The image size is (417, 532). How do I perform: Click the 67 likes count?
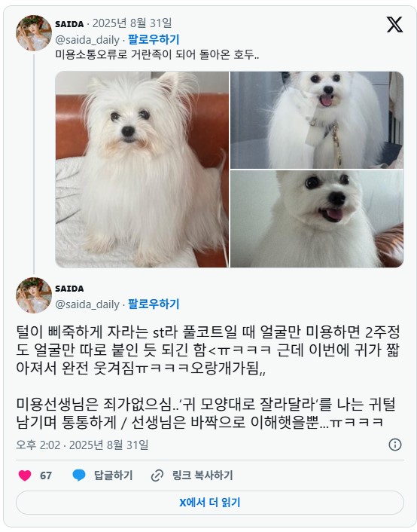pos(46,475)
